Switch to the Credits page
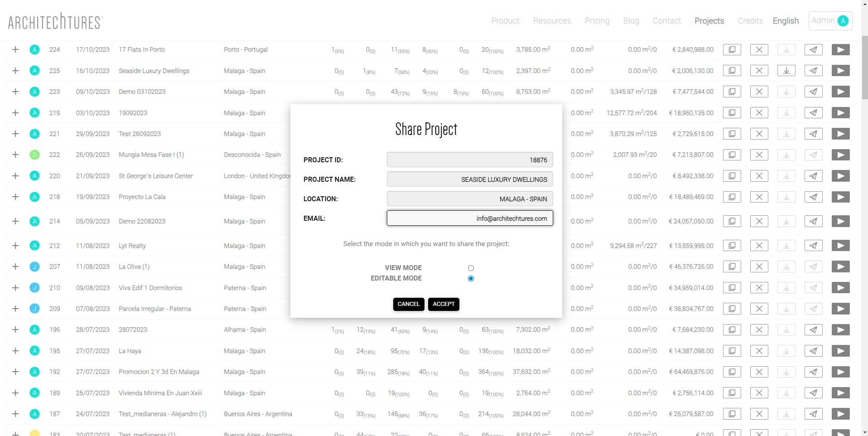Viewport: 868px width, 436px height. point(750,20)
